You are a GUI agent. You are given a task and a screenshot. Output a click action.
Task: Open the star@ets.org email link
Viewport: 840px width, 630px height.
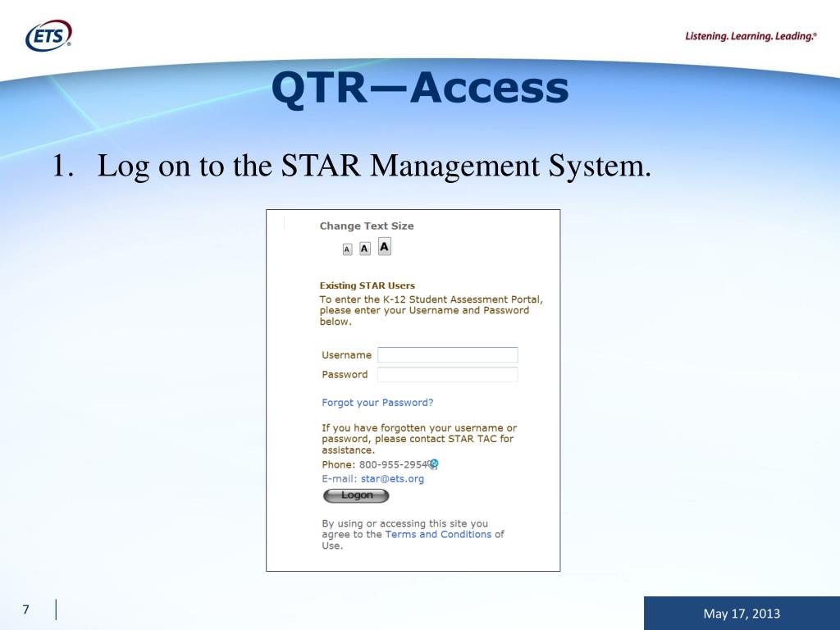click(392, 478)
